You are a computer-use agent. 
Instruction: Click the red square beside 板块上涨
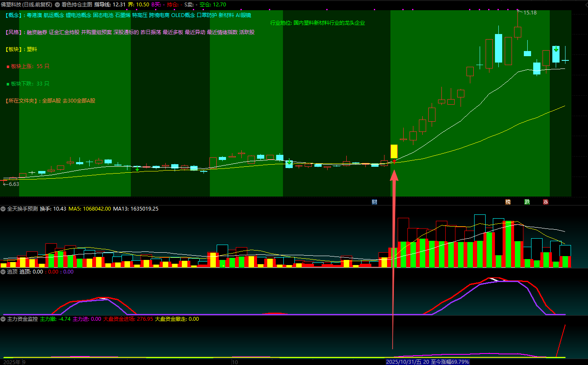point(8,67)
